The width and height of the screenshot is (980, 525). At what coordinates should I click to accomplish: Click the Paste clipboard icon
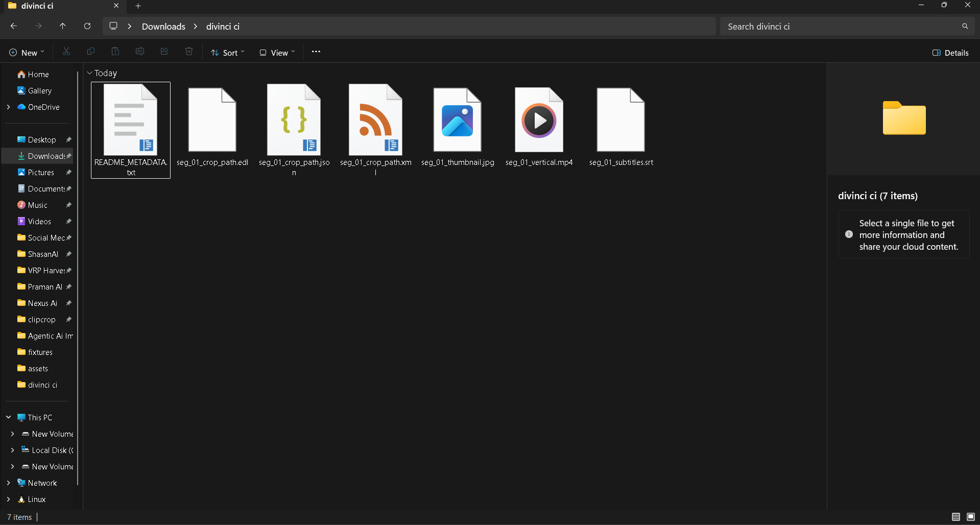click(x=115, y=52)
